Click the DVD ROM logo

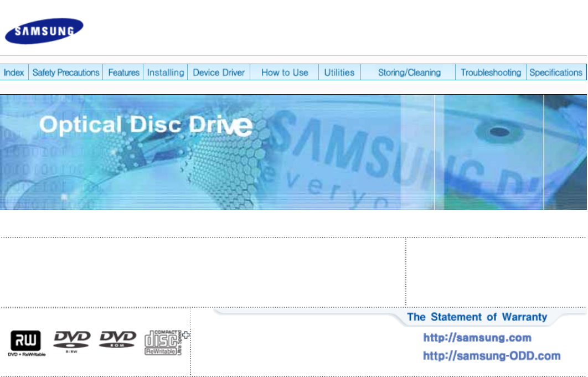pos(118,339)
